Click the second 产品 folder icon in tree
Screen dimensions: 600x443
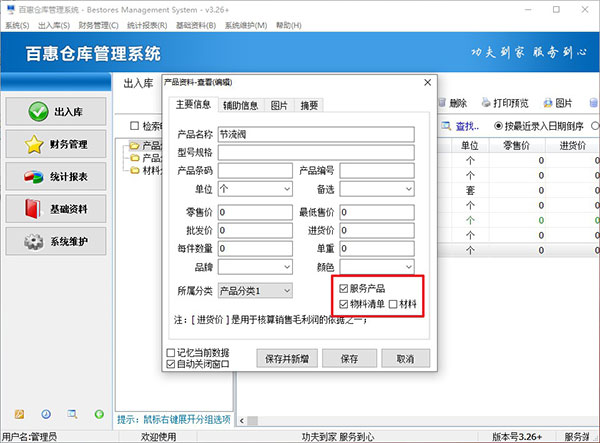click(134, 158)
